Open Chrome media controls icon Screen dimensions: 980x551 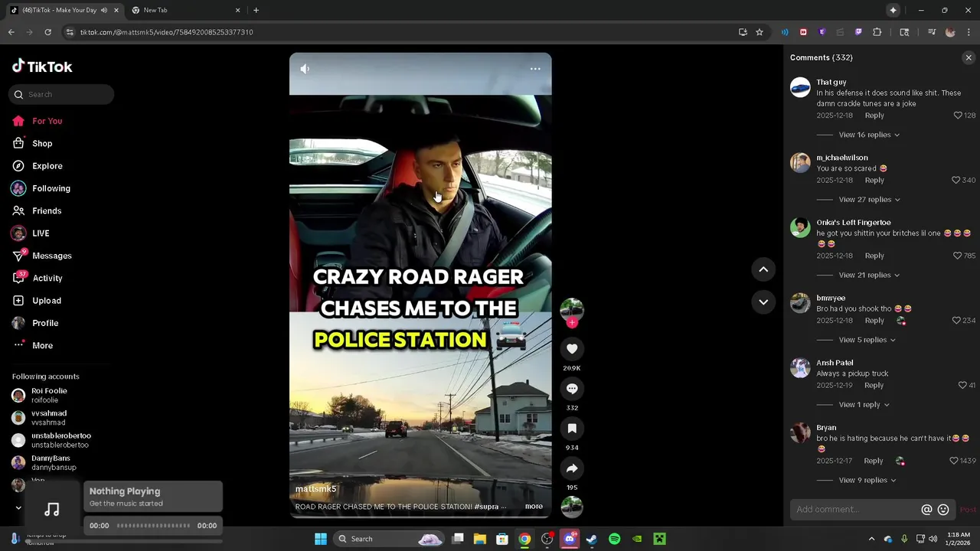click(932, 32)
